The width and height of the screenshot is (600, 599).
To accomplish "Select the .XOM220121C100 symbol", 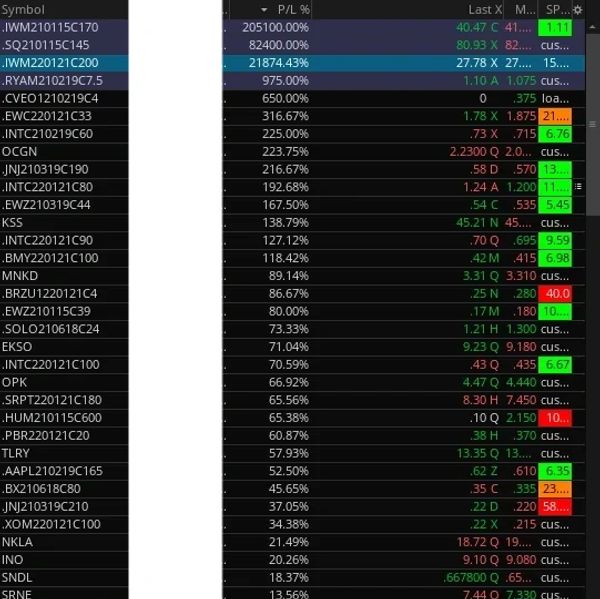I will coord(51,524).
